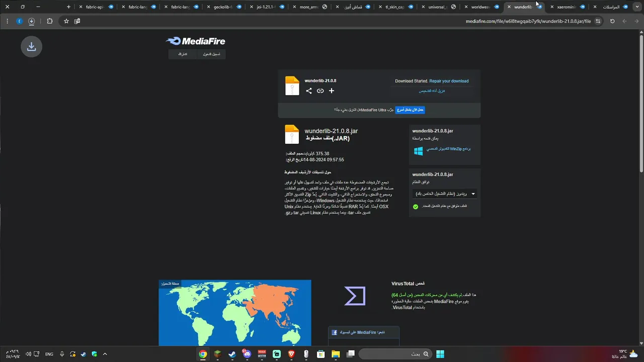Open Task View from the taskbar

[x=350, y=354]
